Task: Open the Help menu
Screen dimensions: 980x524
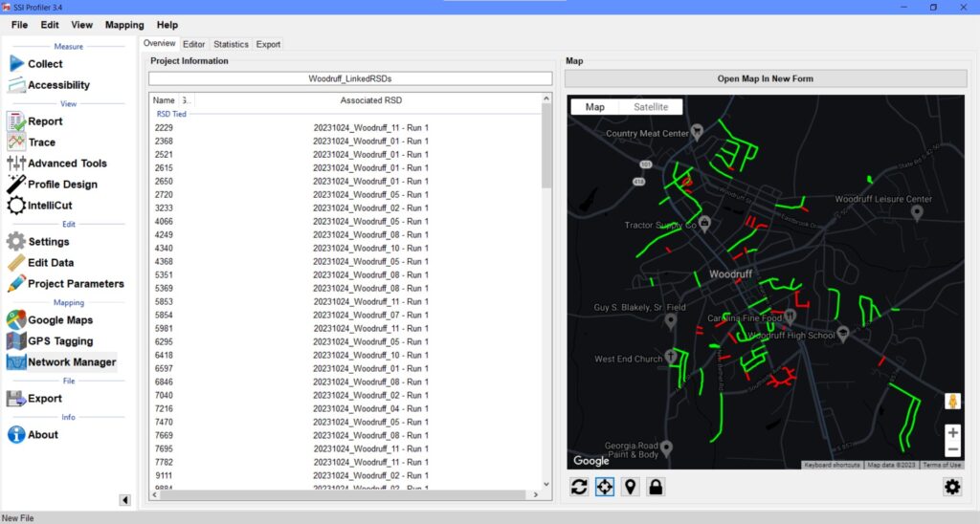Action: tap(167, 25)
